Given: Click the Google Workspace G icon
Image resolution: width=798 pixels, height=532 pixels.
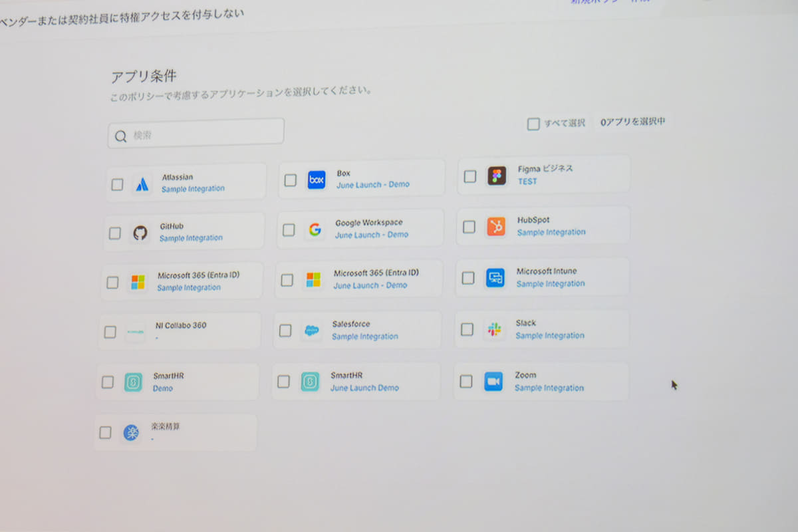Looking at the screenshot, I should [315, 229].
